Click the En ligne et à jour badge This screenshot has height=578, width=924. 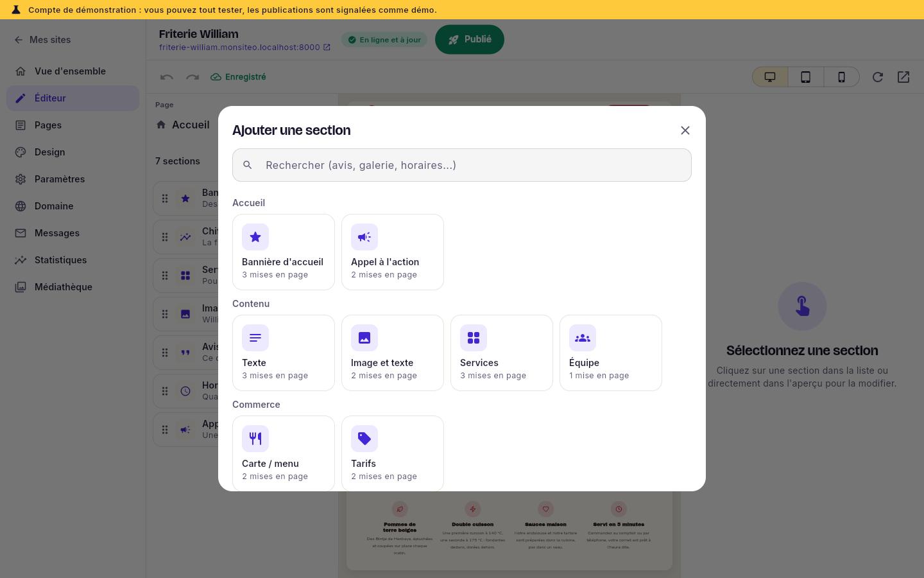point(384,40)
